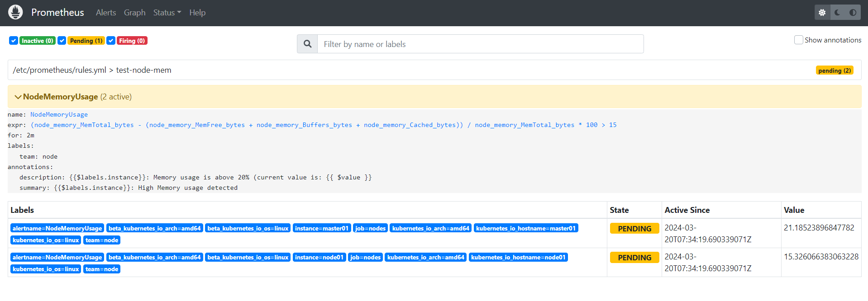Image resolution: width=868 pixels, height=301 pixels.
Task: Click team=node badge in master01 row
Action: click(102, 240)
